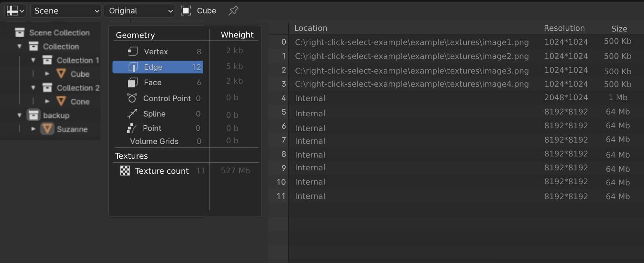Click the Point geometry icon

tap(132, 128)
